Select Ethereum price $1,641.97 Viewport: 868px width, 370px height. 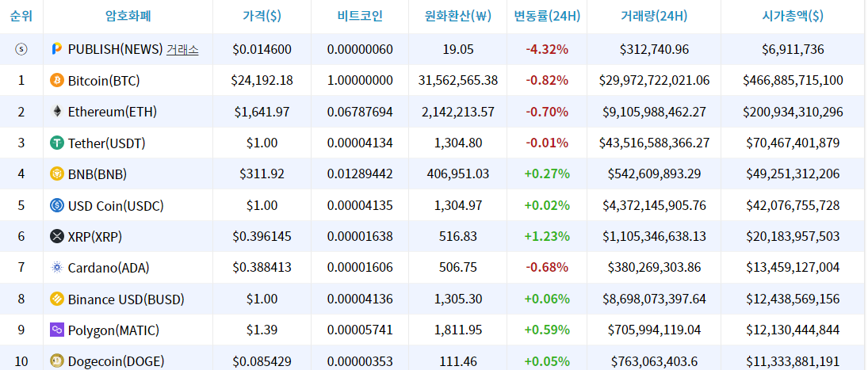click(x=262, y=112)
